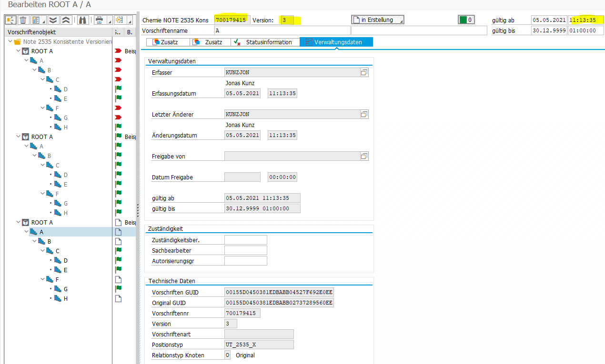Click the Sachbearbeiter input field
The height and width of the screenshot is (364, 605).
245,250
